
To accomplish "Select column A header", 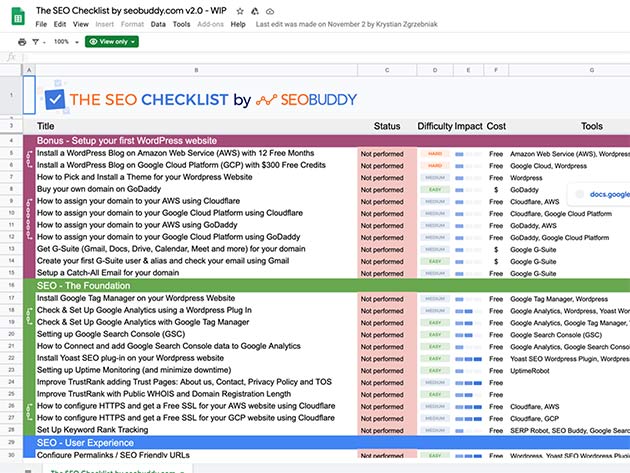I will click(x=29, y=70).
